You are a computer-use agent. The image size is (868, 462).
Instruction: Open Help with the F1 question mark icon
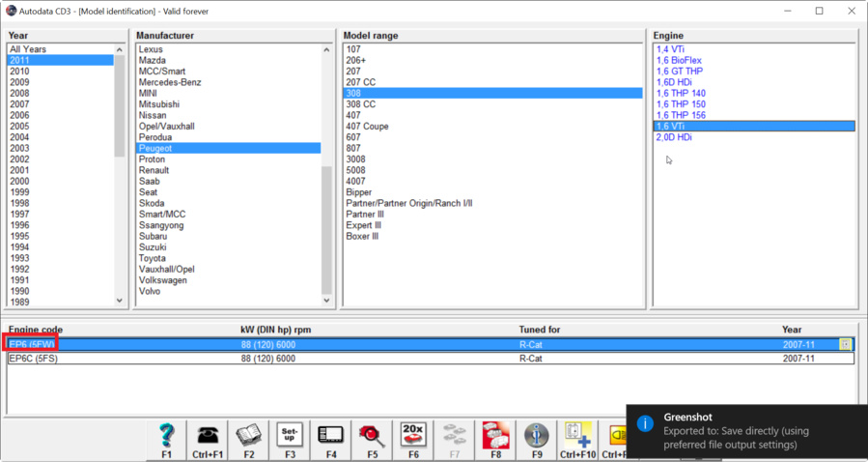pos(167,441)
